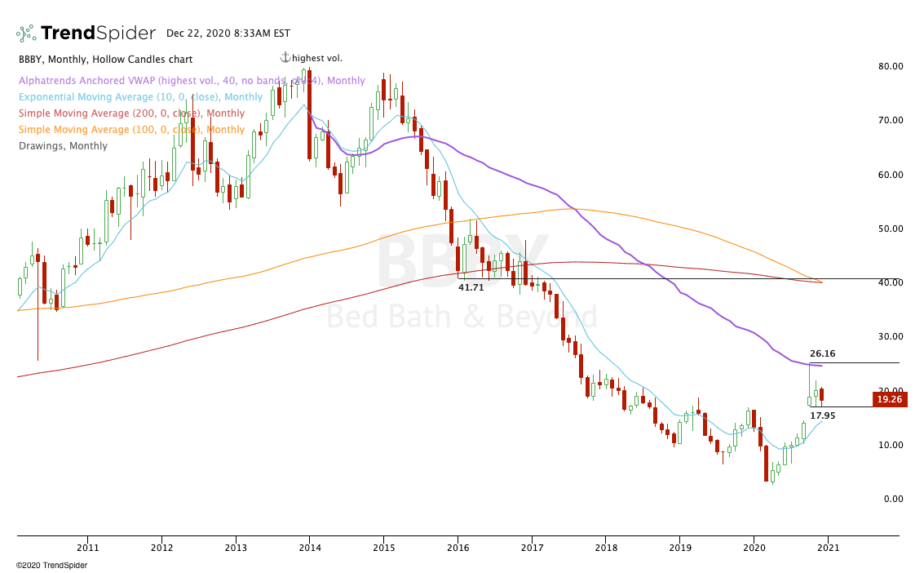Viewport: 924px width, 573px height.
Task: Select the Alphatrends Anchored VWAP legend entry
Action: (x=192, y=81)
